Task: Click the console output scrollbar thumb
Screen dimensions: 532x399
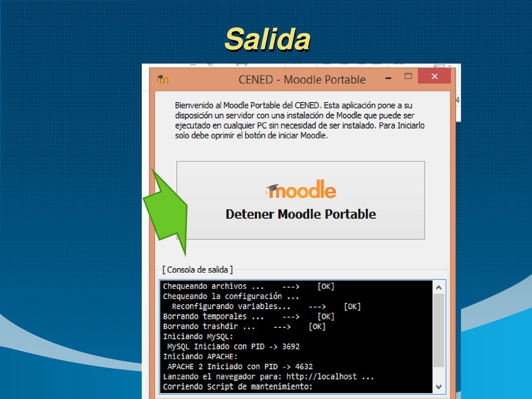Action: 438,330
